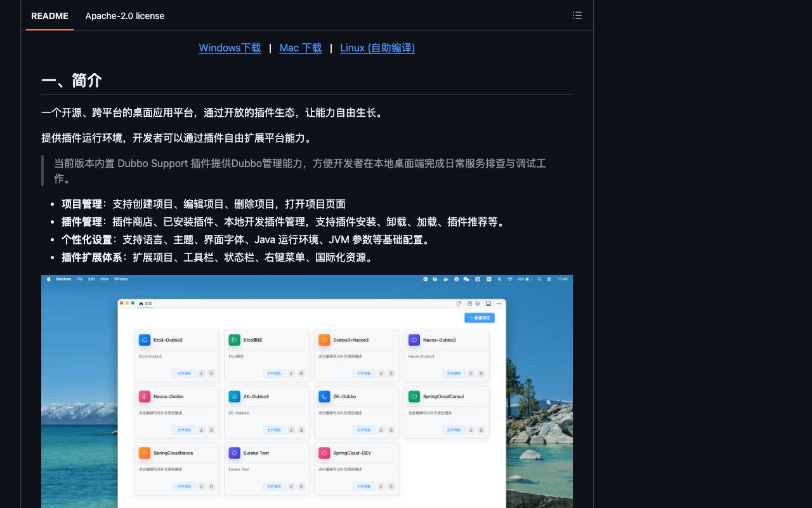The image size is (812, 508).
Task: Click 打开项目 on the Etcd测试 card
Action: [274, 373]
